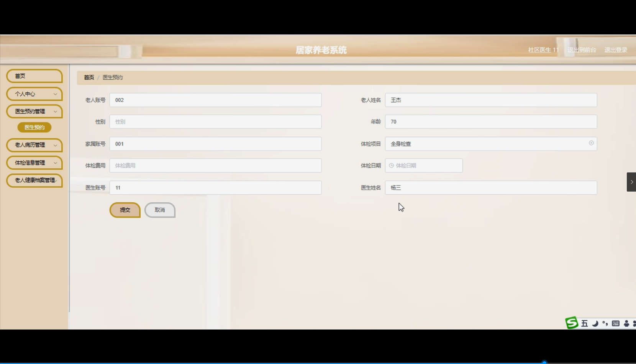636x364 pixels.
Task: Go to 首页 in the sidebar
Action: coord(34,76)
